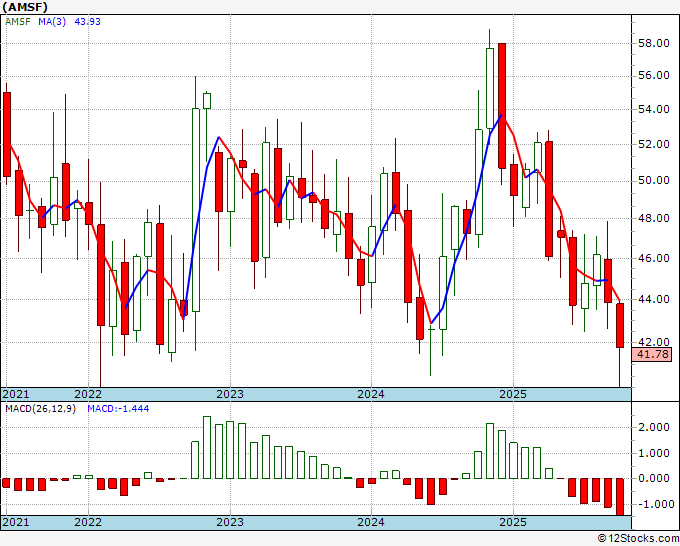Image resolution: width=680 pixels, height=546 pixels.
Task: Click the MACD(26,12,9) indicator label
Action: coord(40,409)
